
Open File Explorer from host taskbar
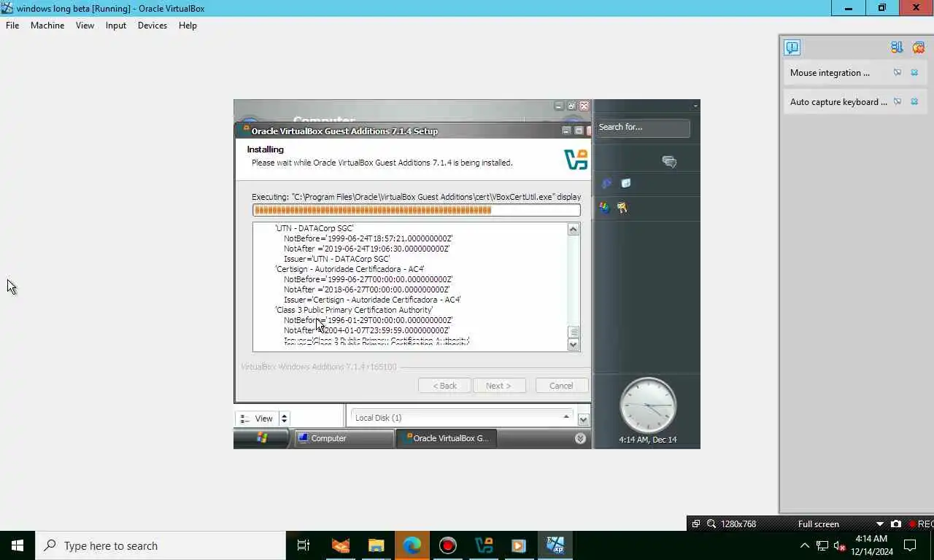pos(376,545)
